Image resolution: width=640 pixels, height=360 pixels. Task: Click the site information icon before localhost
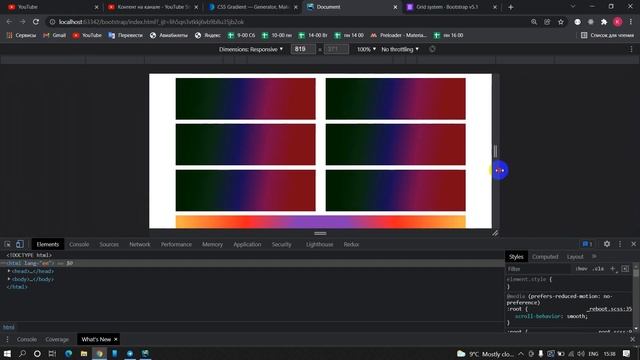tap(52, 22)
